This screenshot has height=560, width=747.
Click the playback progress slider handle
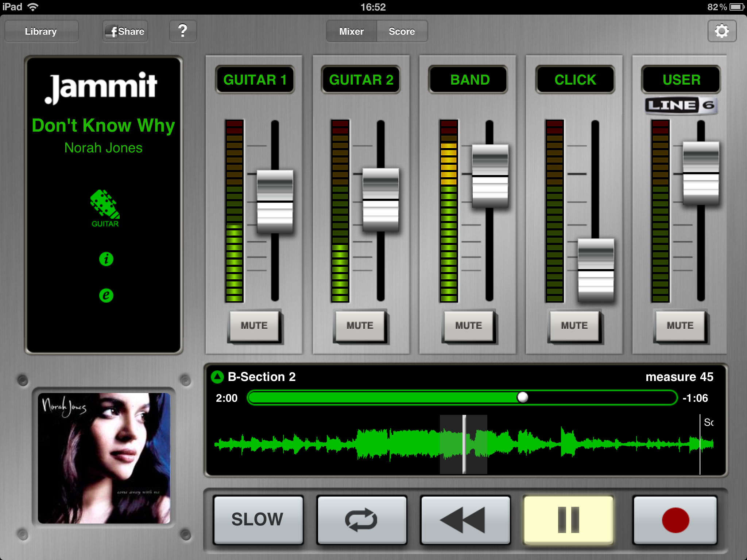[x=523, y=397]
